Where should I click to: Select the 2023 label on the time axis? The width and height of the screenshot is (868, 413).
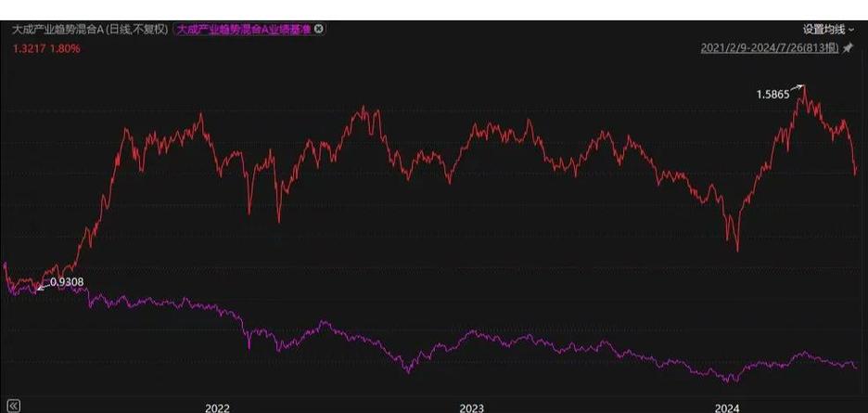471,407
